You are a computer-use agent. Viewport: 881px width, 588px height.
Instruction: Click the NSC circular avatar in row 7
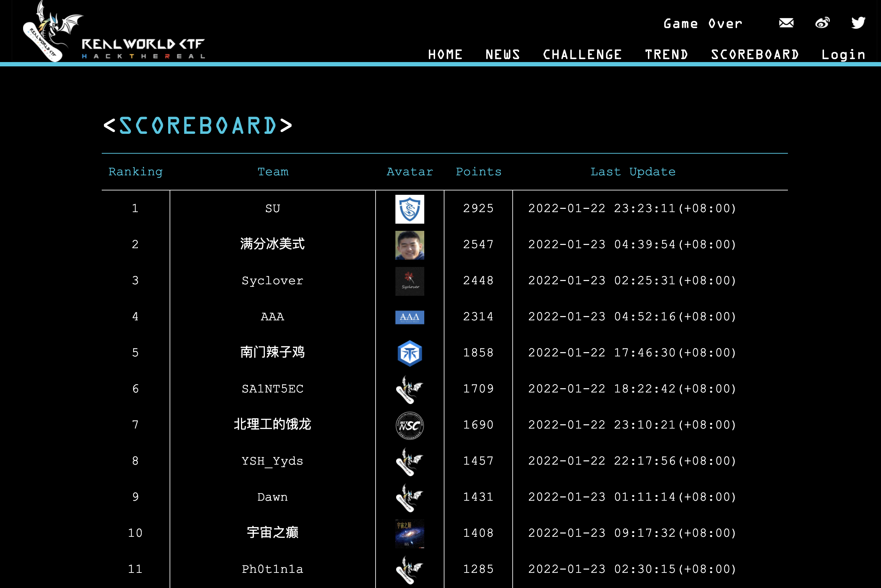click(409, 425)
